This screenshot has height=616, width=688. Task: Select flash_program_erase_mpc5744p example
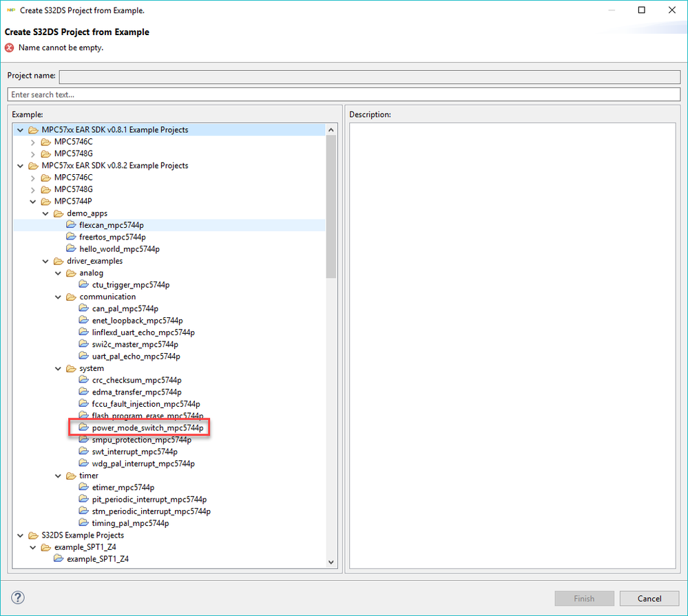coord(147,416)
